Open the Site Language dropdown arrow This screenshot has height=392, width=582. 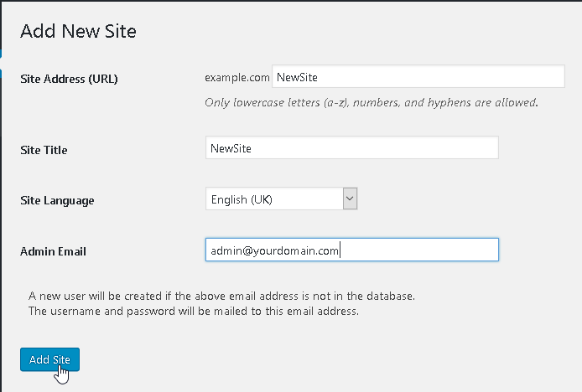pyautogui.click(x=350, y=199)
